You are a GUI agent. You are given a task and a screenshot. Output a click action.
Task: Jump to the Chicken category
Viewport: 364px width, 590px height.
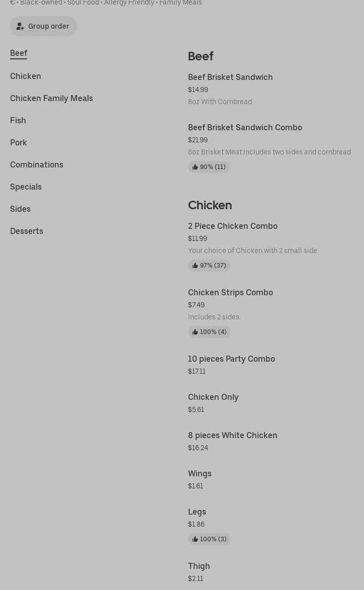tap(26, 76)
